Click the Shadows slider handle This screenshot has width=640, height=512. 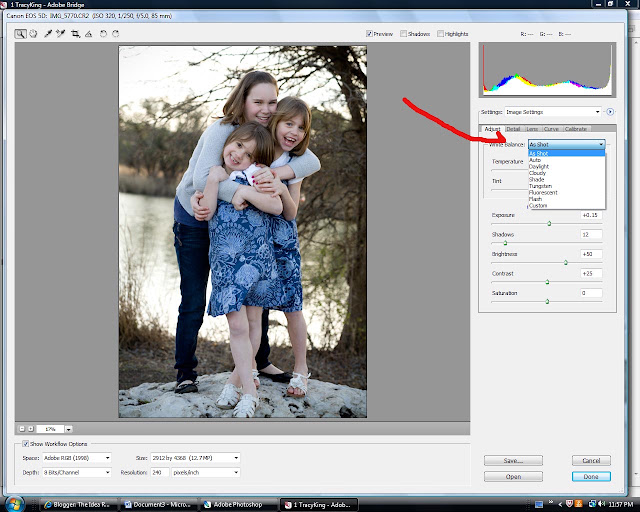(x=505, y=243)
